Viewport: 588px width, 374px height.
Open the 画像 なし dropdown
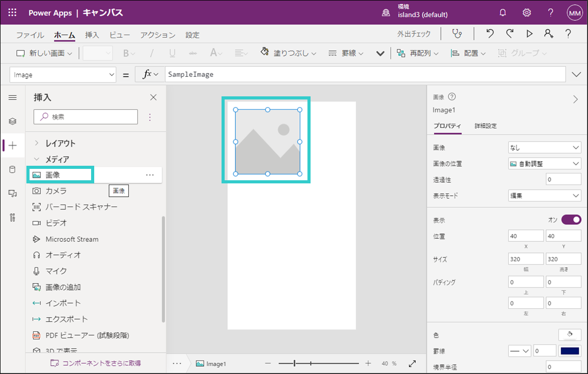click(x=545, y=148)
